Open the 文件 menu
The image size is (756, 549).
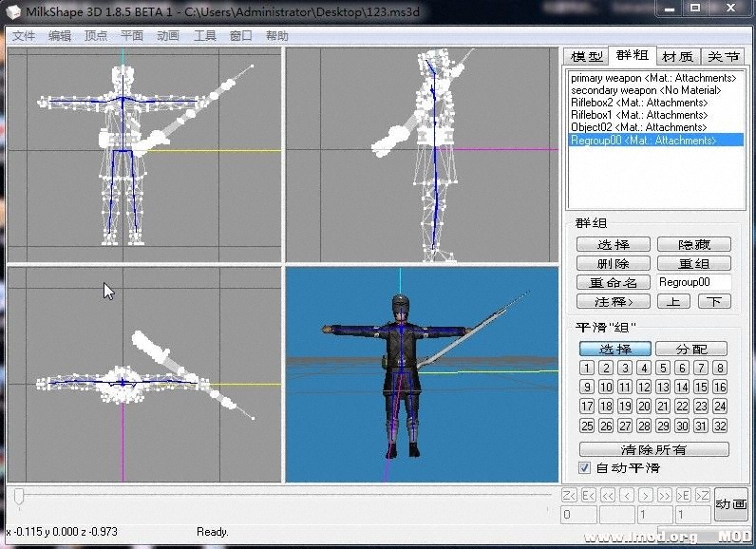click(24, 35)
